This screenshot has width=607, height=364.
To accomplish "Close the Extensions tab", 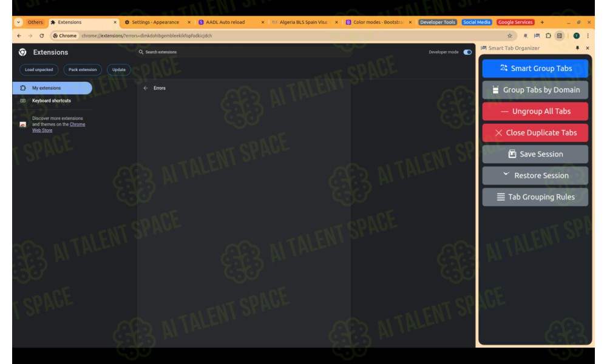I will click(115, 22).
